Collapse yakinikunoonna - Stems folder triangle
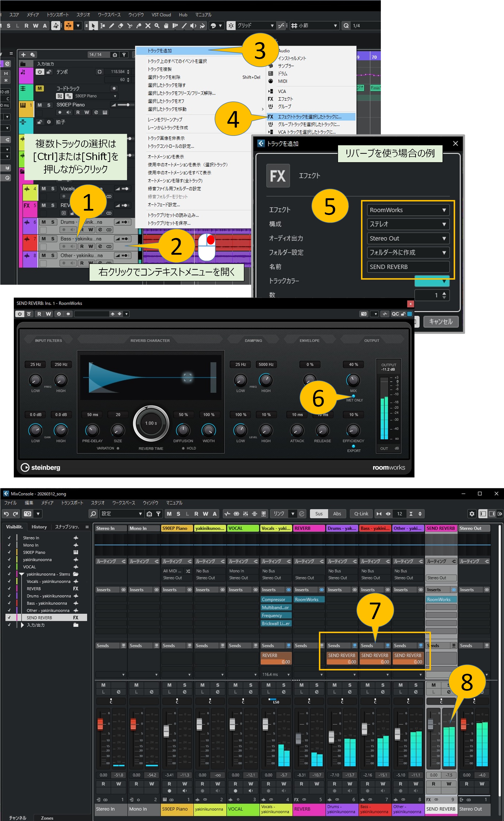The height and width of the screenshot is (821, 504). click(x=22, y=574)
